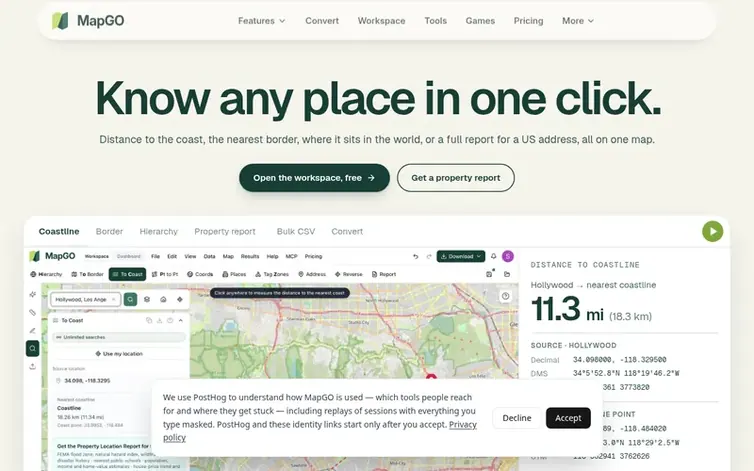Select the To Coast tool

tap(127, 274)
